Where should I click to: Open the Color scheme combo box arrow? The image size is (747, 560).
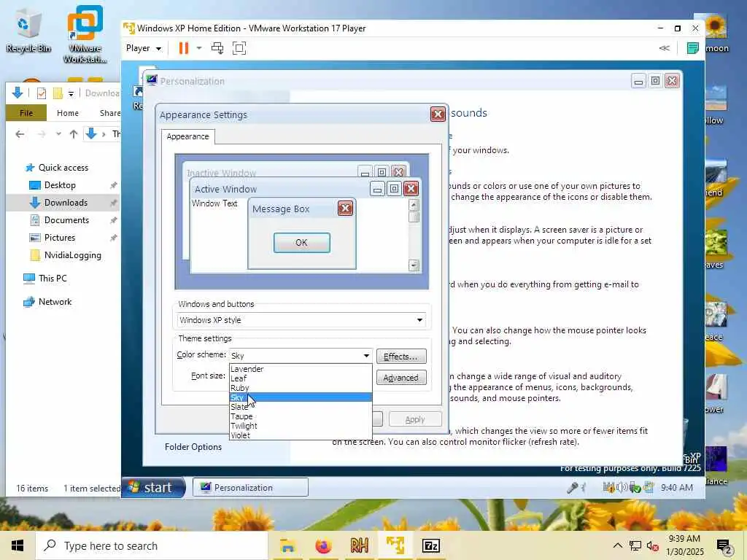366,355
